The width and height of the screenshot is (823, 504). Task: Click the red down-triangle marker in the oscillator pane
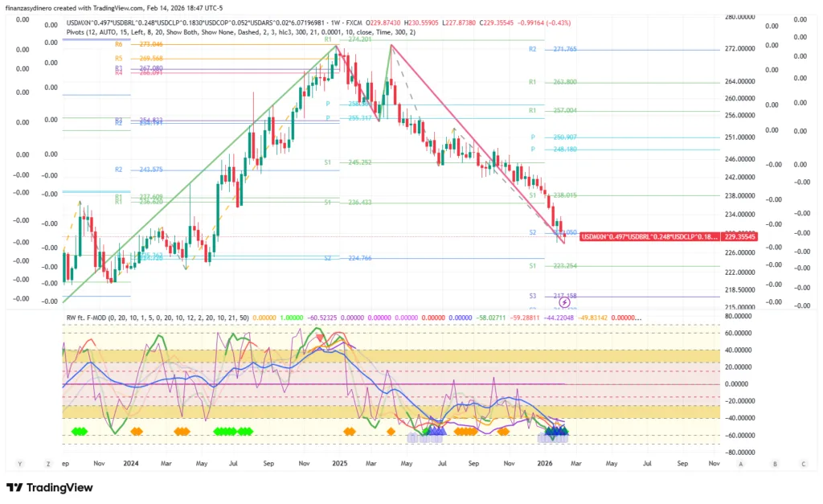[x=321, y=338]
